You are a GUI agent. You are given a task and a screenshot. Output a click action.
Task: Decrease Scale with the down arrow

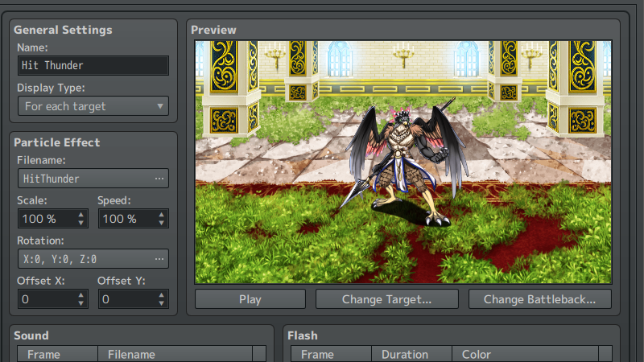(x=81, y=223)
